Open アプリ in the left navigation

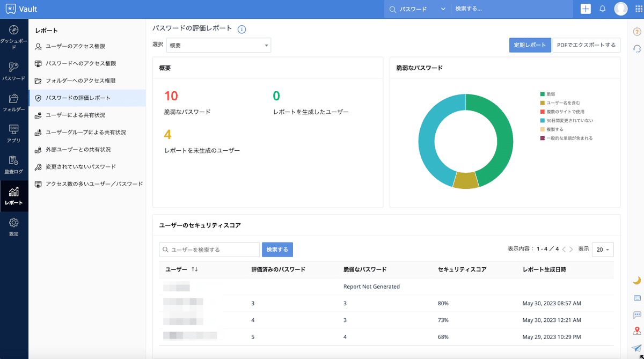[14, 133]
